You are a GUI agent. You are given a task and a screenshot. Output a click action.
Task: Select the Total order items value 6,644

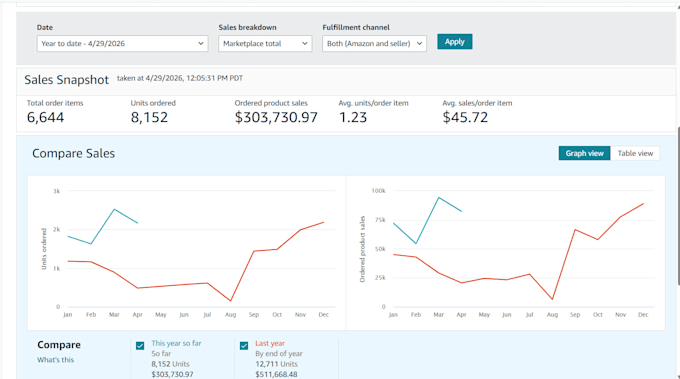coord(46,117)
